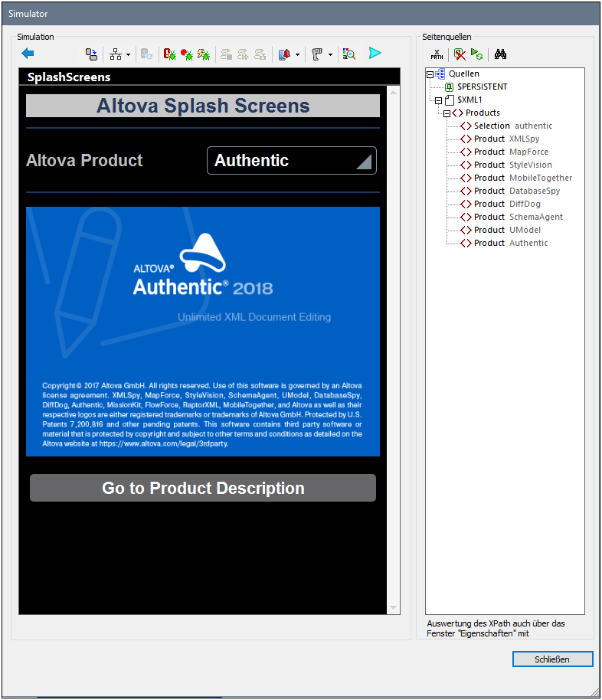Open the Altova Product dropdown showing Authentic
Viewport: 602px width, 700px height.
tap(292, 161)
